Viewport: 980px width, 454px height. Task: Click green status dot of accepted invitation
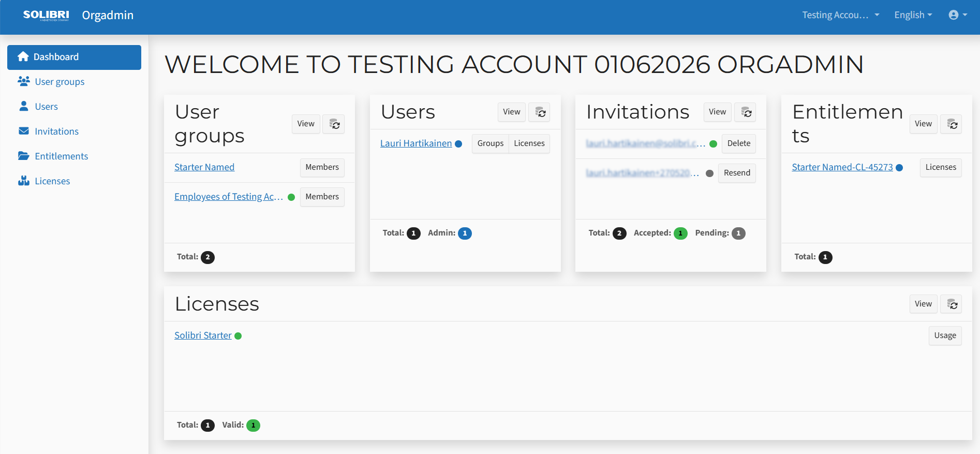713,144
